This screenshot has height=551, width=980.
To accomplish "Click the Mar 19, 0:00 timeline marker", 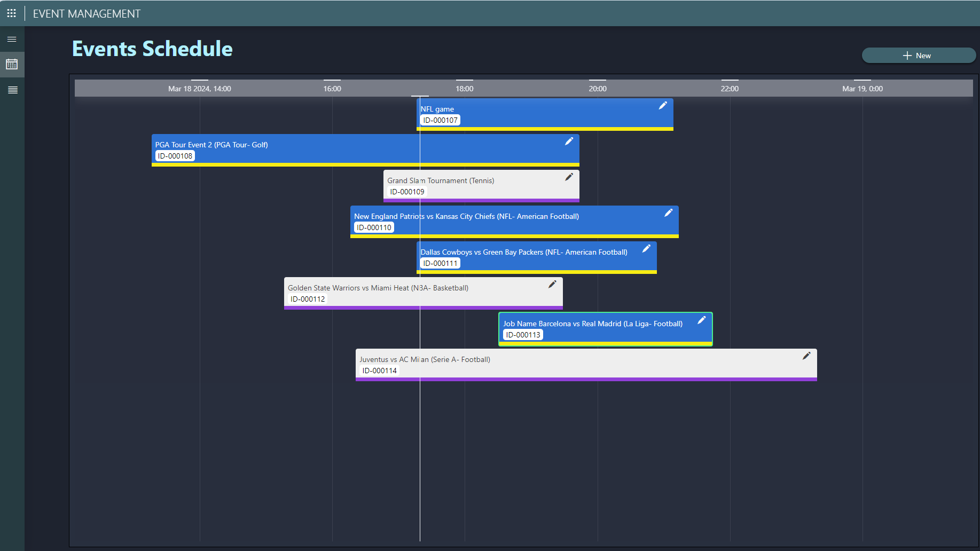I will coord(863,89).
